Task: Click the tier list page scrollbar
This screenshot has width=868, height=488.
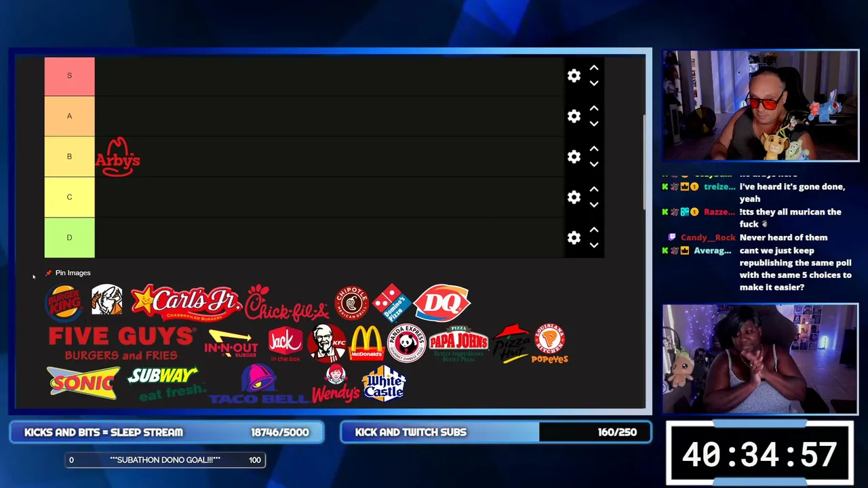Action: [x=643, y=163]
